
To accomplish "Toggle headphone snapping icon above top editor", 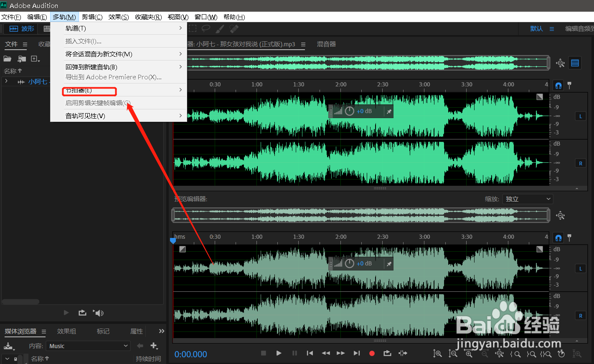I will click(x=558, y=86).
